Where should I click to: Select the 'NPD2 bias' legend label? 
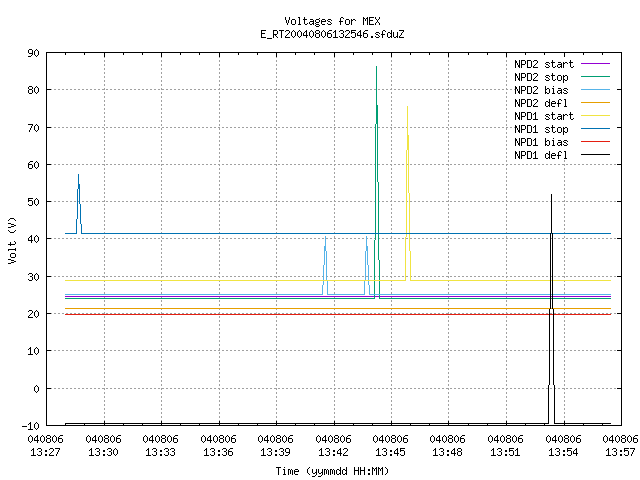[x=541, y=90]
